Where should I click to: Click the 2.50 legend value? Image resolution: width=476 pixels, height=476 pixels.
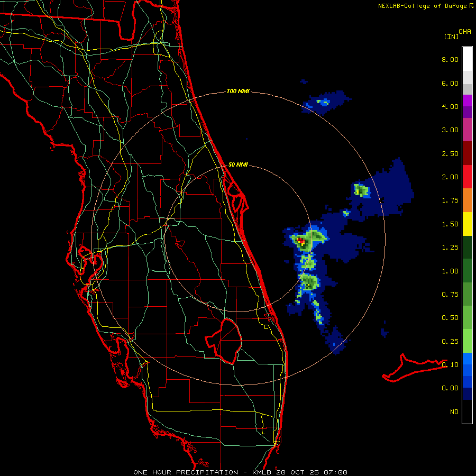coord(450,153)
